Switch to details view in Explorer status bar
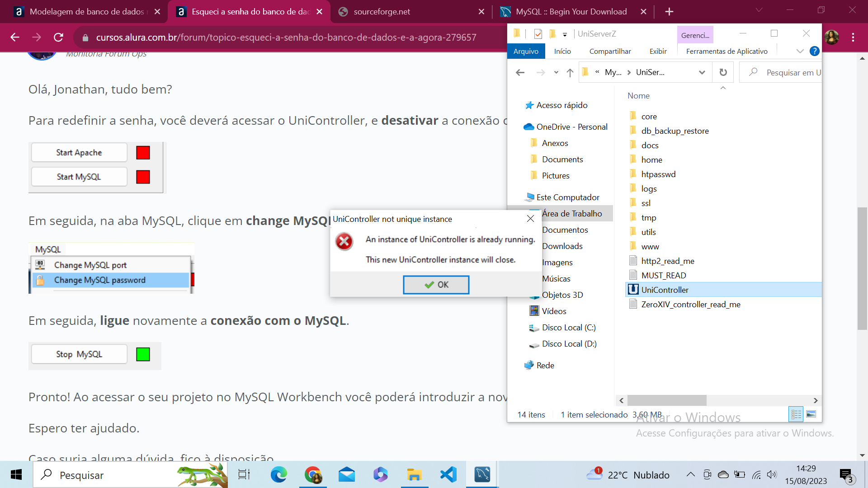 pyautogui.click(x=796, y=414)
